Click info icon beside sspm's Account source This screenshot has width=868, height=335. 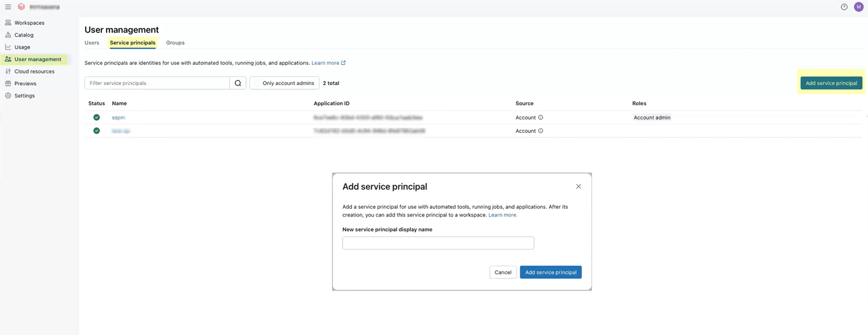pyautogui.click(x=540, y=117)
